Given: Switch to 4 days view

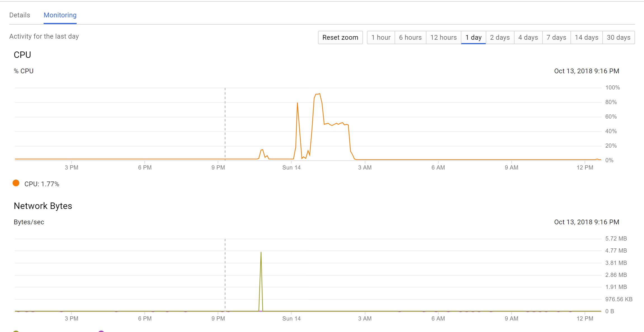Looking at the screenshot, I should coord(528,37).
